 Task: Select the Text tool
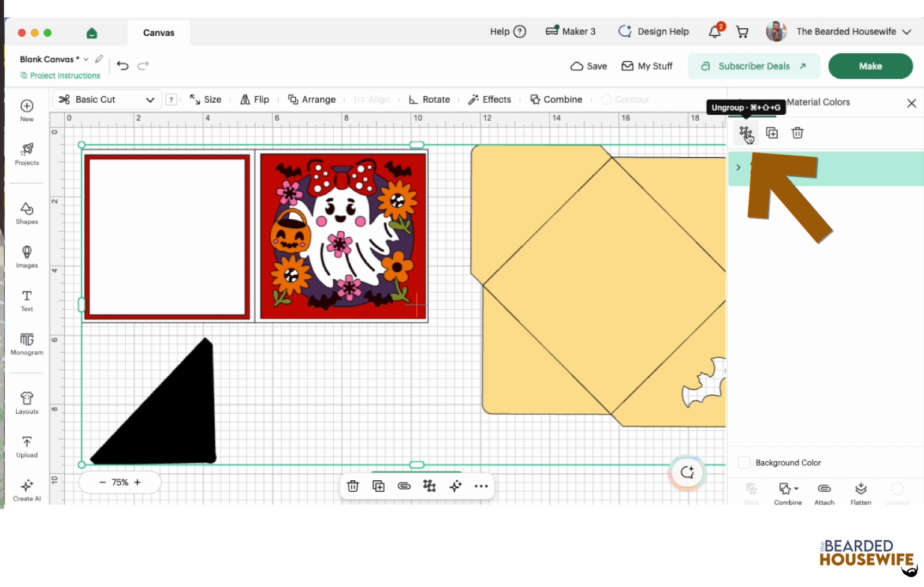(x=27, y=300)
